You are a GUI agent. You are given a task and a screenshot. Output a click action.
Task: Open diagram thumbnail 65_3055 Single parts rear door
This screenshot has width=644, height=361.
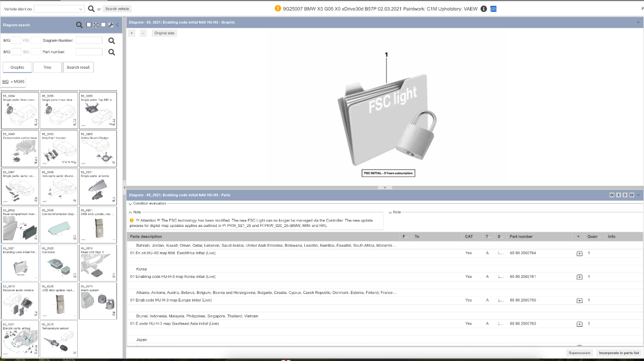point(59,110)
